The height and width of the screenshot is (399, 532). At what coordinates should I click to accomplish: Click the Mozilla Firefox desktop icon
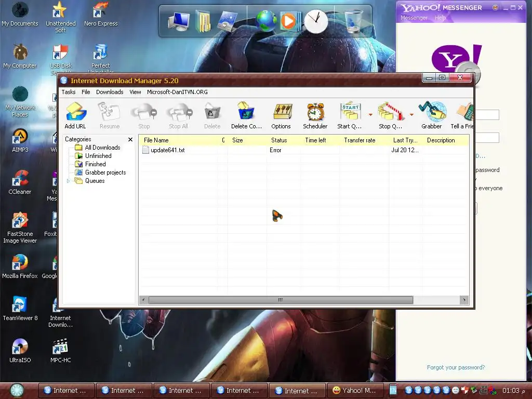pyautogui.click(x=20, y=267)
